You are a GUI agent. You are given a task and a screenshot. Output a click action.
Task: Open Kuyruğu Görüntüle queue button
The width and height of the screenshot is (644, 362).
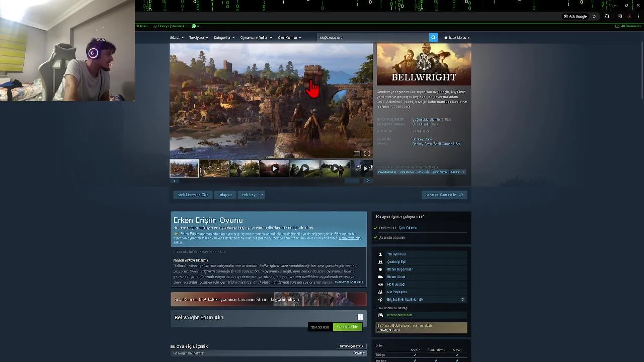(444, 195)
